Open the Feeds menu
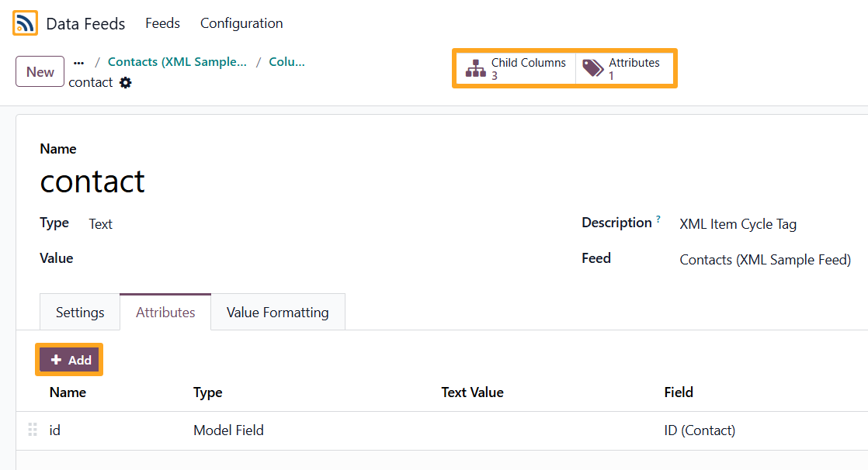The width and height of the screenshot is (868, 470). point(162,23)
